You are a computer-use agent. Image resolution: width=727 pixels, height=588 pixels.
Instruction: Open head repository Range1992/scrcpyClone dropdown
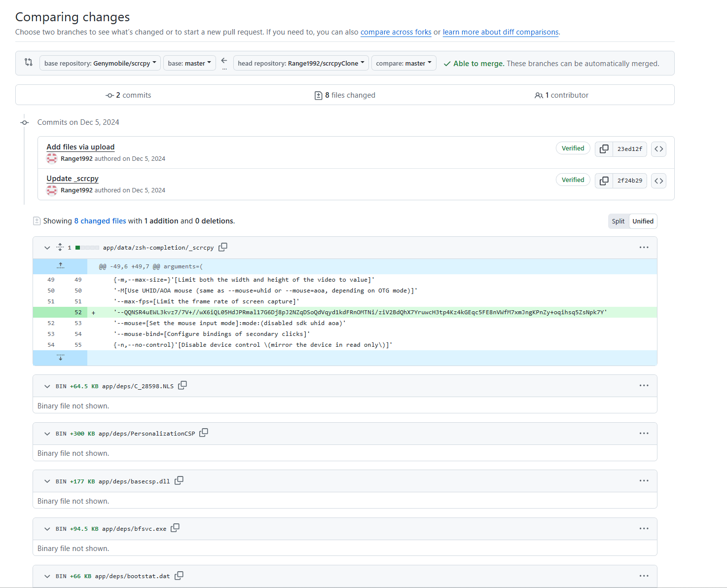point(301,63)
